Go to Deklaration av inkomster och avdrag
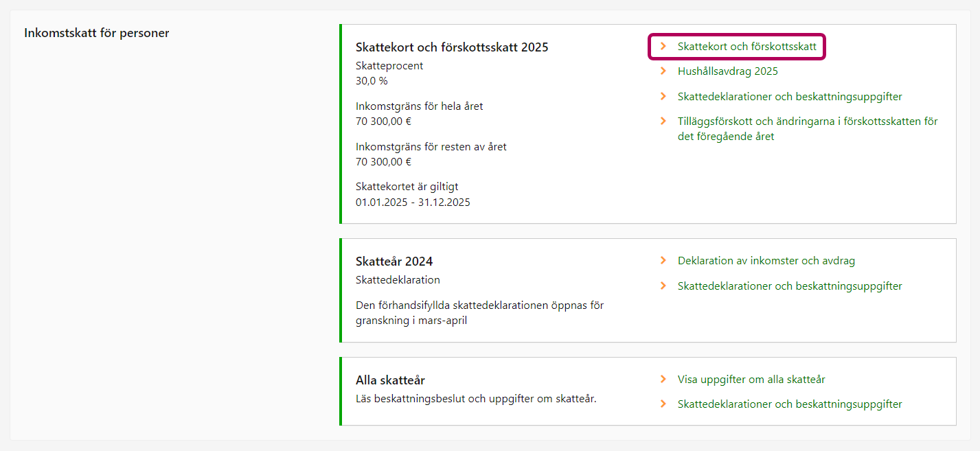Image resolution: width=980 pixels, height=451 pixels. [x=766, y=261]
